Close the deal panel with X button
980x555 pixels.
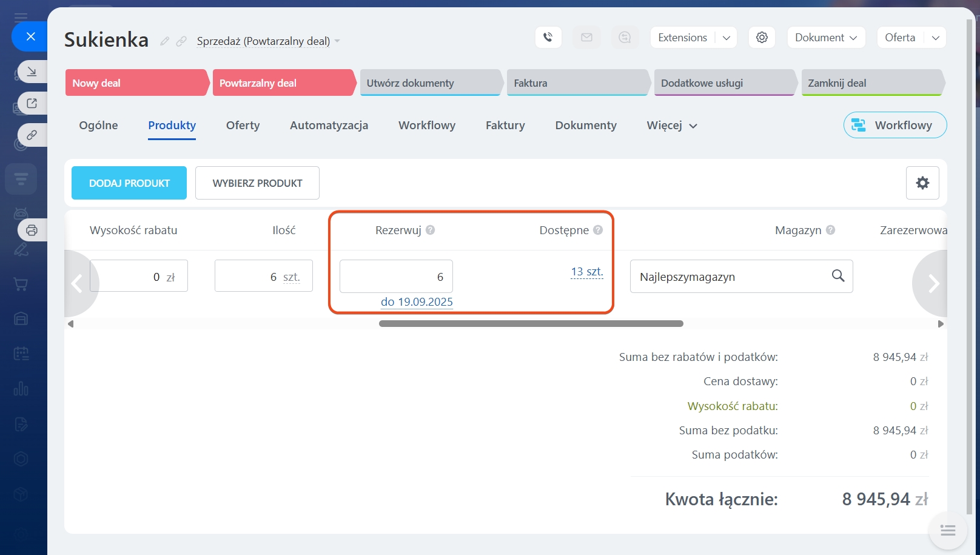(x=30, y=36)
